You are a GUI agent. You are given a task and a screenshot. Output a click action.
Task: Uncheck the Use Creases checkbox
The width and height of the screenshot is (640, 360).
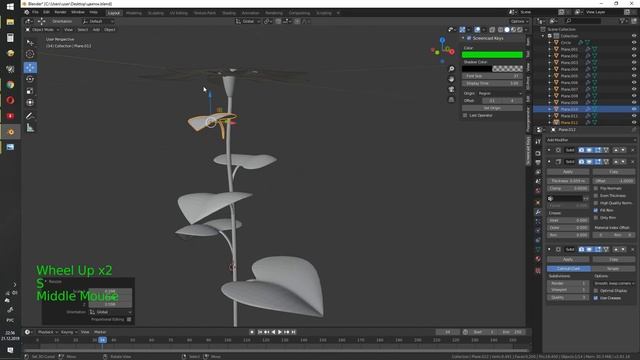pos(596,298)
